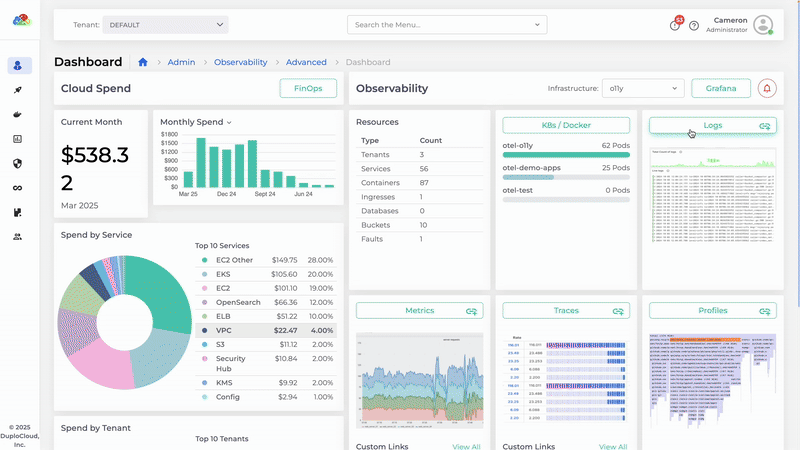Open the rocket icon in the sidebar
This screenshot has width=800, height=450.
click(x=19, y=90)
